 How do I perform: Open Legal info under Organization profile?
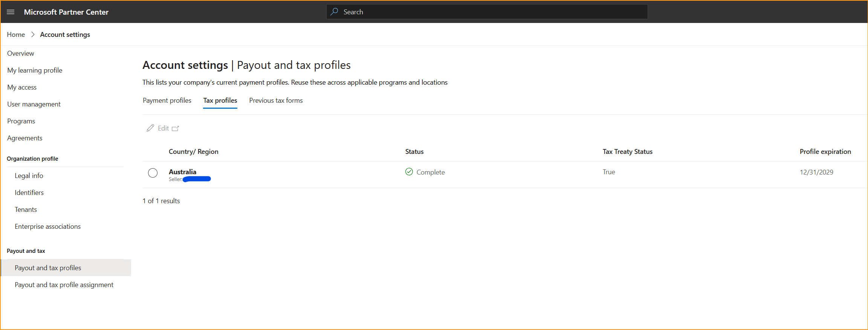click(x=29, y=176)
